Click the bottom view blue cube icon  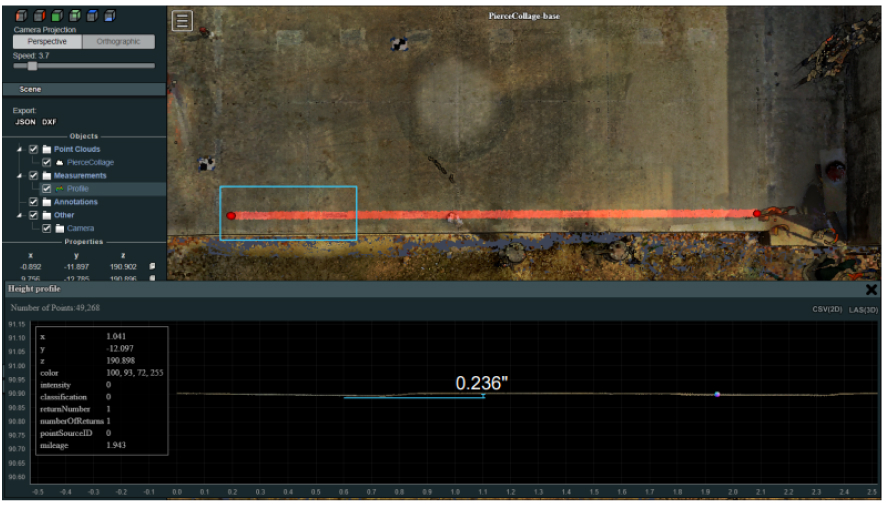(110, 16)
